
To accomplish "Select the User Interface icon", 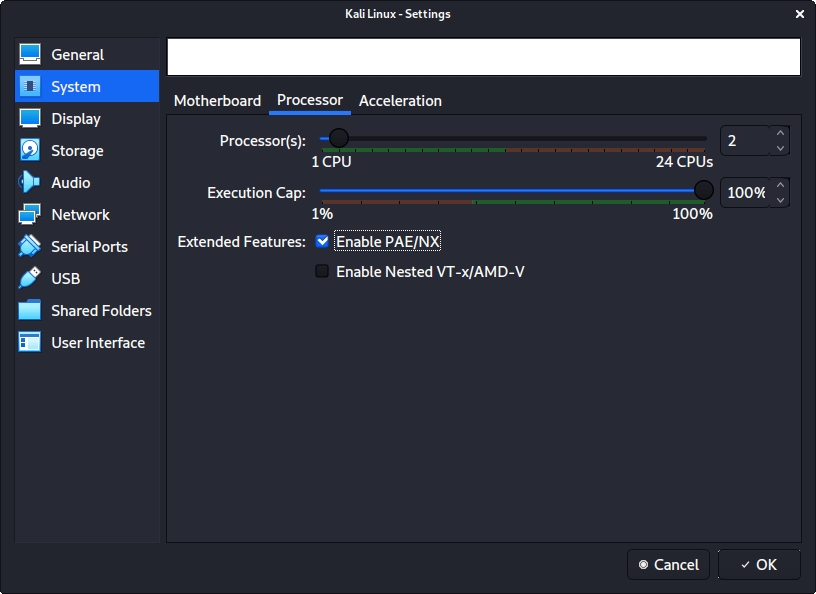I will (x=30, y=343).
